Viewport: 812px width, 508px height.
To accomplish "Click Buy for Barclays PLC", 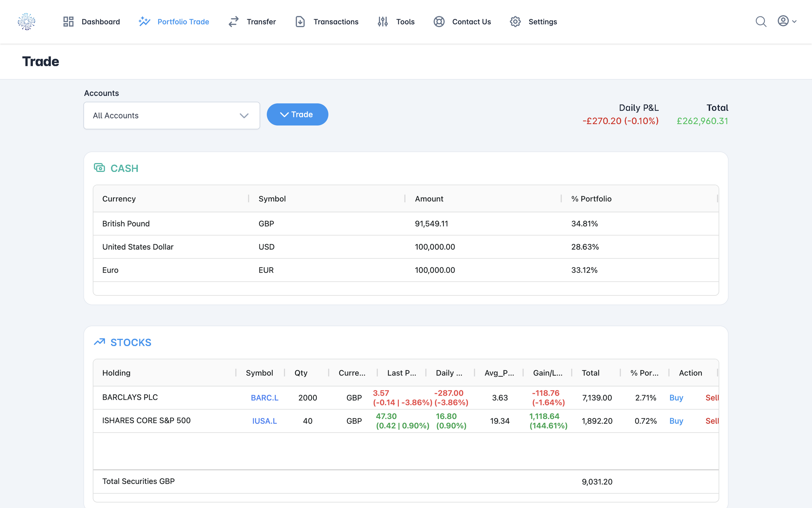I will 676,398.
